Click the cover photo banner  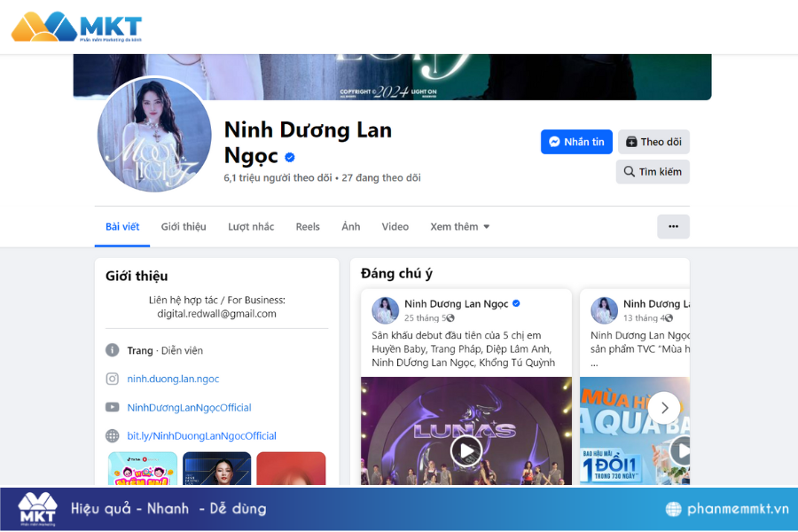tap(392, 77)
